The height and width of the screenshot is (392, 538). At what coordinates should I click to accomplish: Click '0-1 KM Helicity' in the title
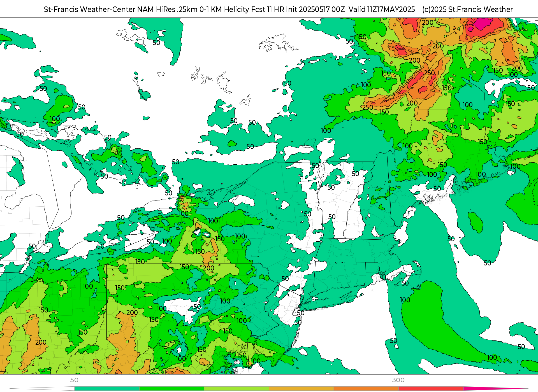(224, 10)
